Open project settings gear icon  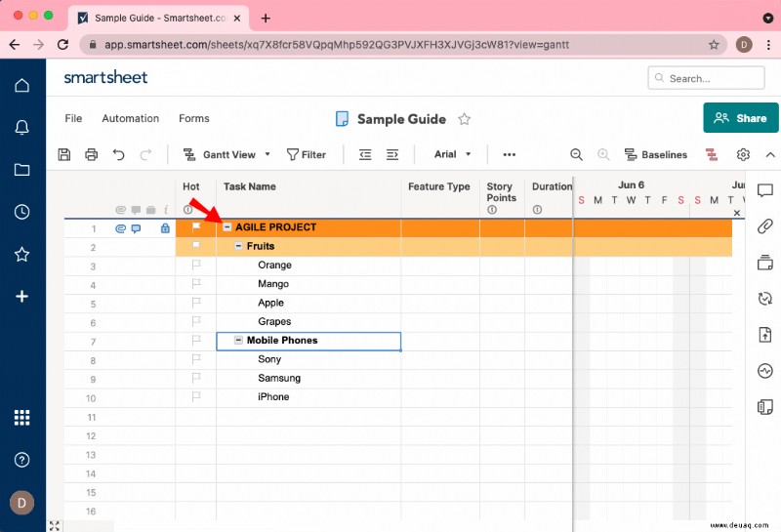tap(743, 154)
